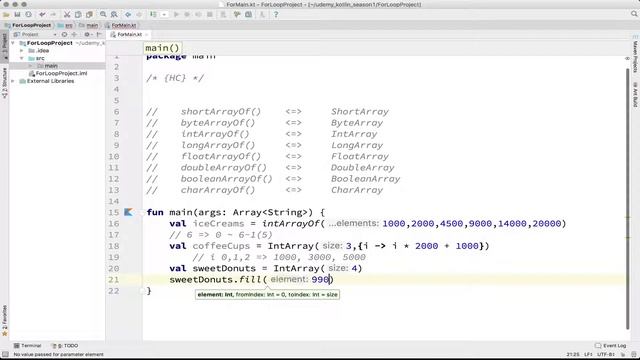Toggle the Project side tool window tab

(4, 46)
